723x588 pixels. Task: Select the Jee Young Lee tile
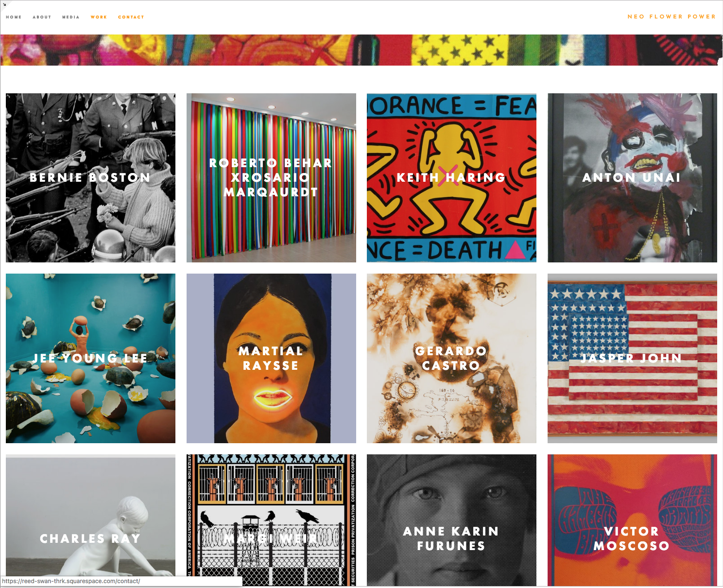tap(90, 358)
